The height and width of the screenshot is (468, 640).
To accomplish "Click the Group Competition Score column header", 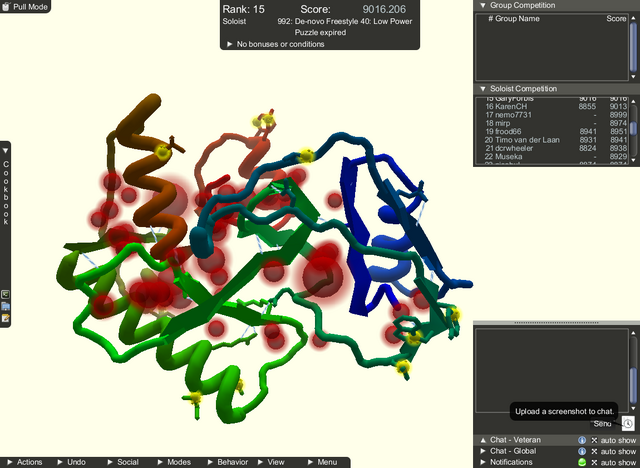I will point(616,19).
